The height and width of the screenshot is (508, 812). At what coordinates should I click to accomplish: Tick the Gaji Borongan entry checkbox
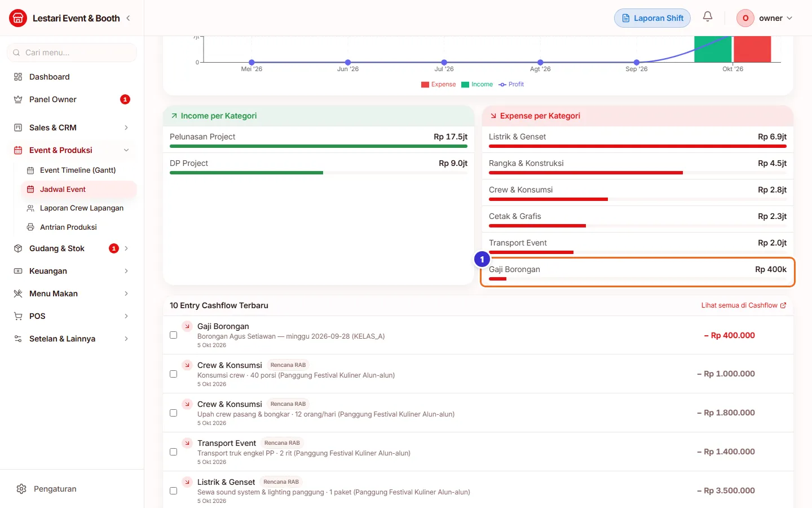174,335
